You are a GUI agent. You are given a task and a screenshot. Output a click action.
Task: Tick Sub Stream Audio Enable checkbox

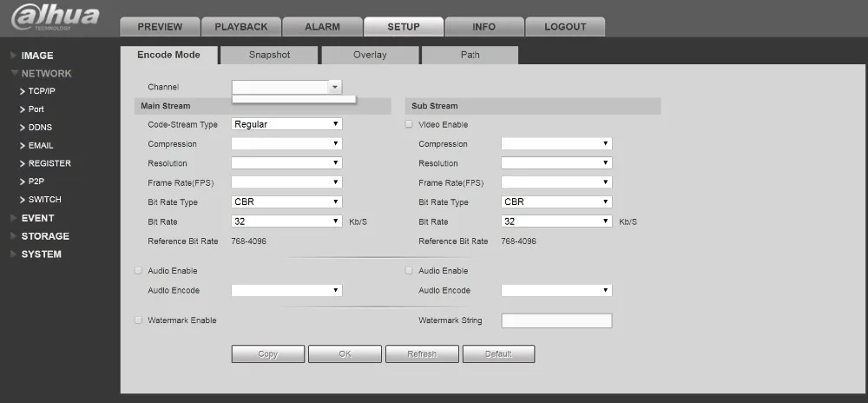[x=409, y=270]
